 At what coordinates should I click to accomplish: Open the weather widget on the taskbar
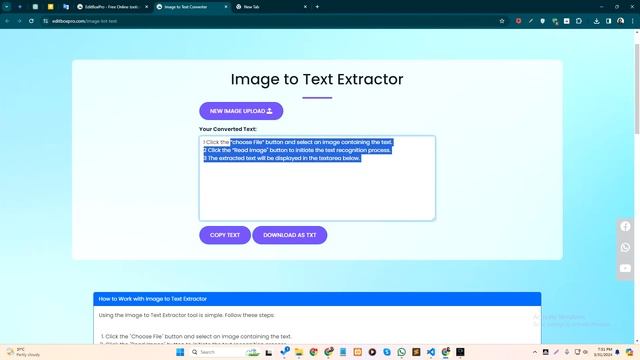click(24, 352)
